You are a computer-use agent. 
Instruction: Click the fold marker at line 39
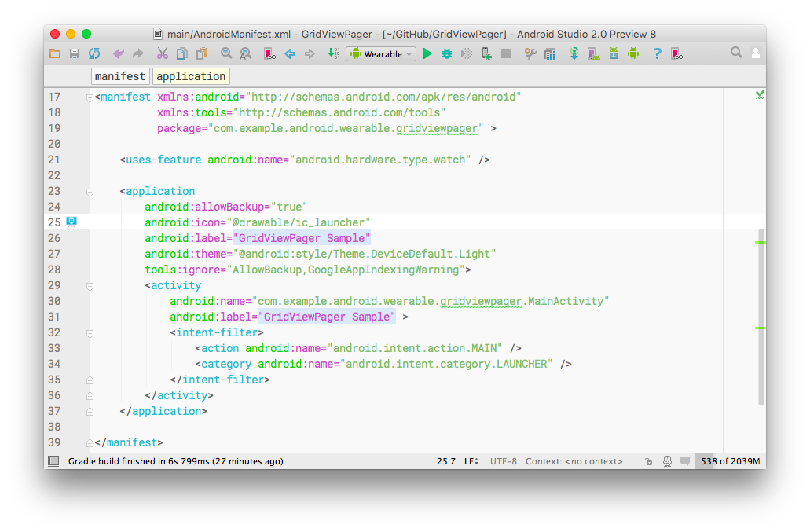pos(90,442)
